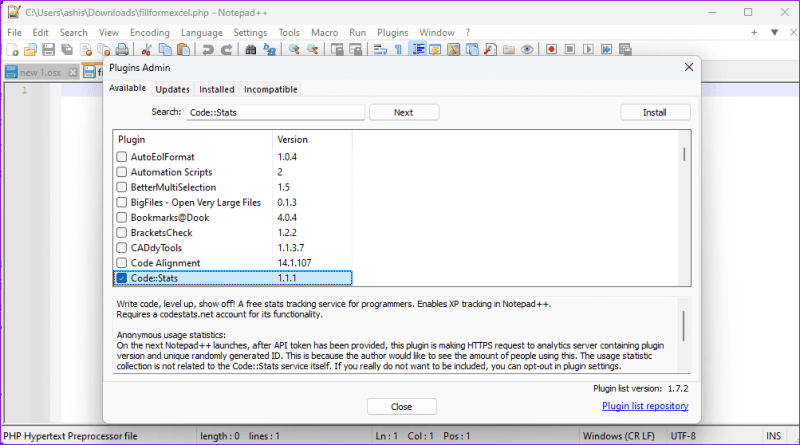Click the Playback macro icon

(588, 50)
